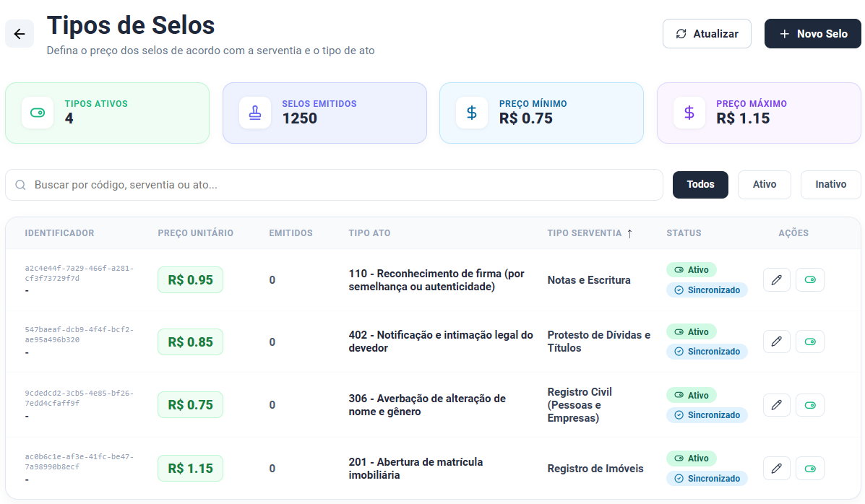
Task: Click the 402 - Notificação e intimação legal text
Action: [x=441, y=342]
